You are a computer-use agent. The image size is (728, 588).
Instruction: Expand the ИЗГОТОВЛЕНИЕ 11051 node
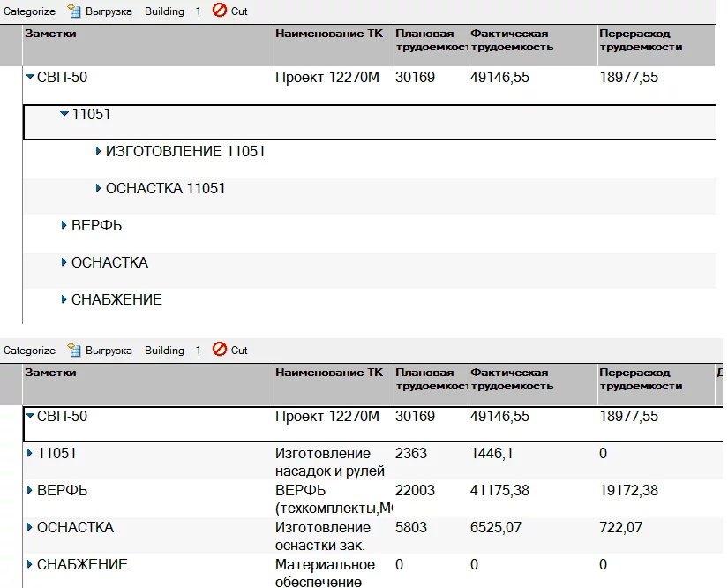click(98, 152)
